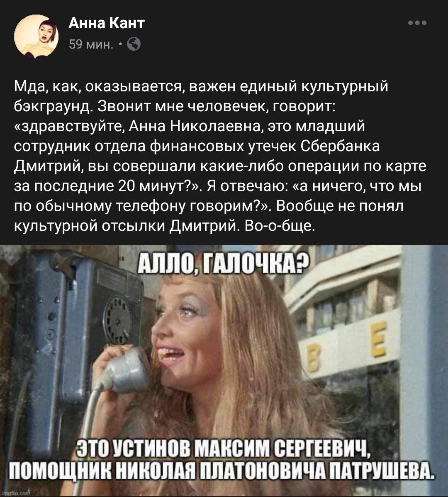
Task: Click the "59 мин." post timestamp
Action: [90, 45]
